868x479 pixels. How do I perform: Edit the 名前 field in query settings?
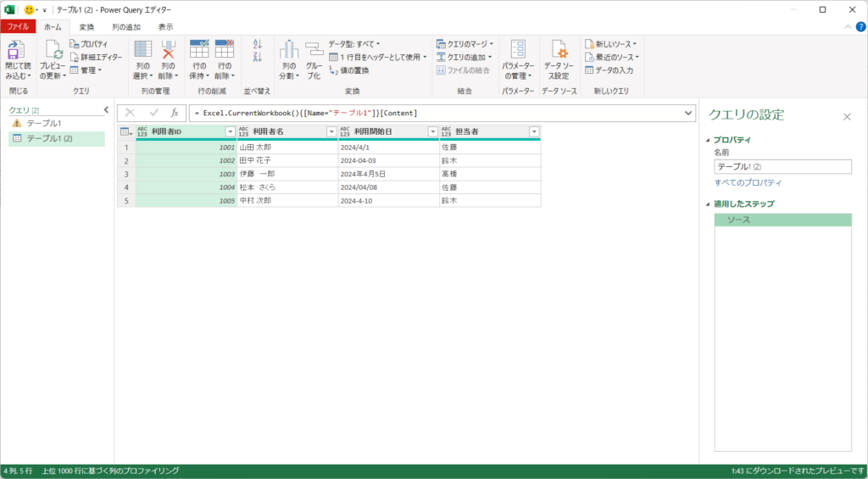pos(782,167)
